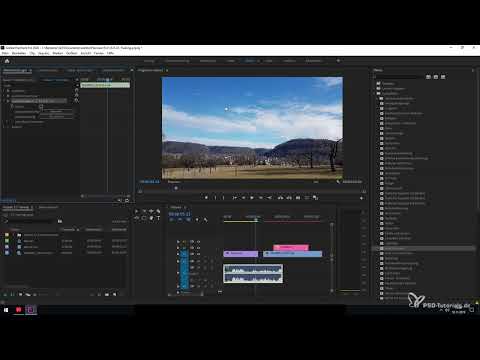
Task: Click the Extract button
Action: coord(289,198)
